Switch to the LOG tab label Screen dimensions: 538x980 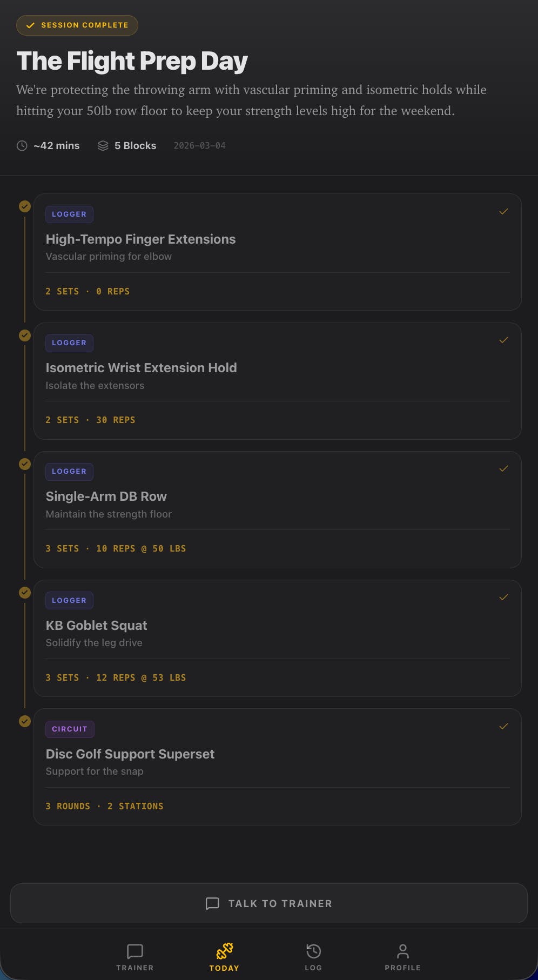tap(313, 968)
